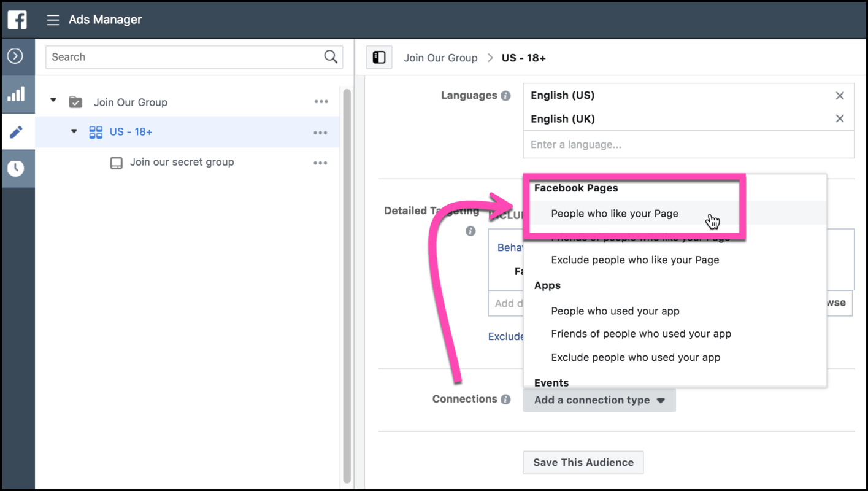The height and width of the screenshot is (491, 868).
Task: Click the Ads Manager title text
Action: pos(105,20)
